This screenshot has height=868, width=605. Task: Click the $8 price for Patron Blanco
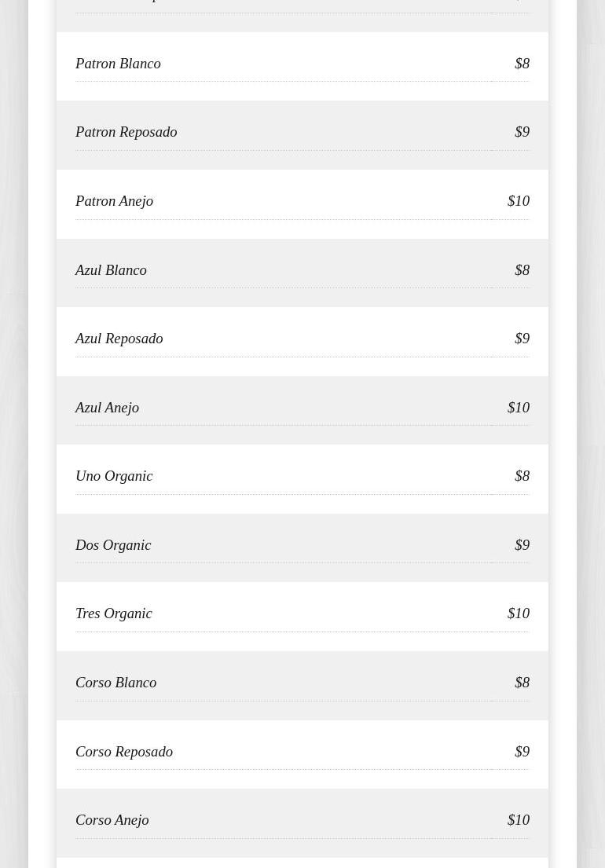tap(522, 64)
